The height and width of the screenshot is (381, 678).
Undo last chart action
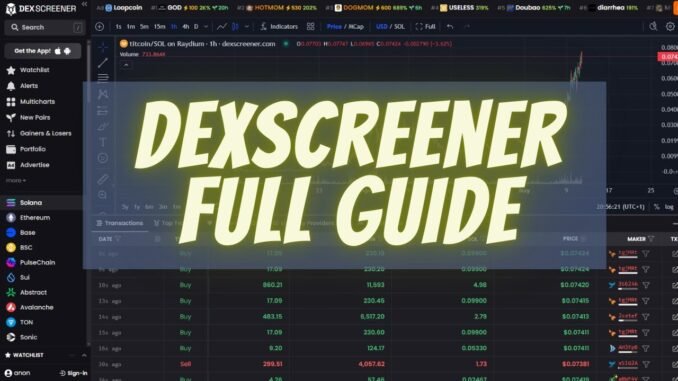click(x=450, y=27)
